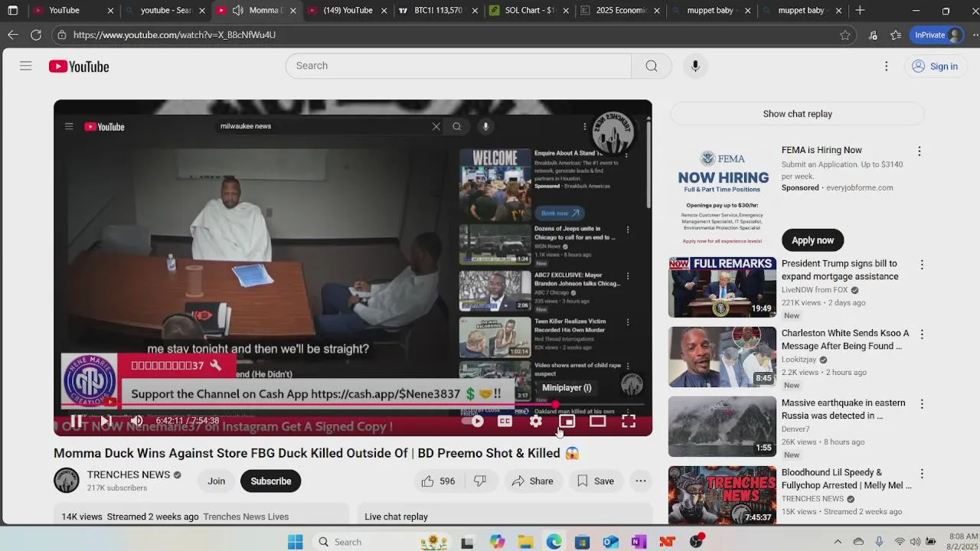980x551 pixels.
Task: Open Bloodhound Lil Speedy video title
Action: 846,479
